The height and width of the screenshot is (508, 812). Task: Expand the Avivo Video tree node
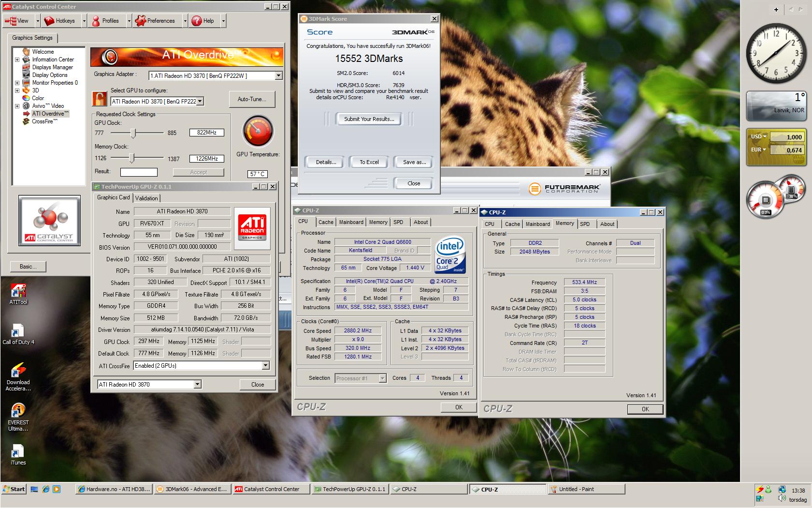(x=17, y=106)
